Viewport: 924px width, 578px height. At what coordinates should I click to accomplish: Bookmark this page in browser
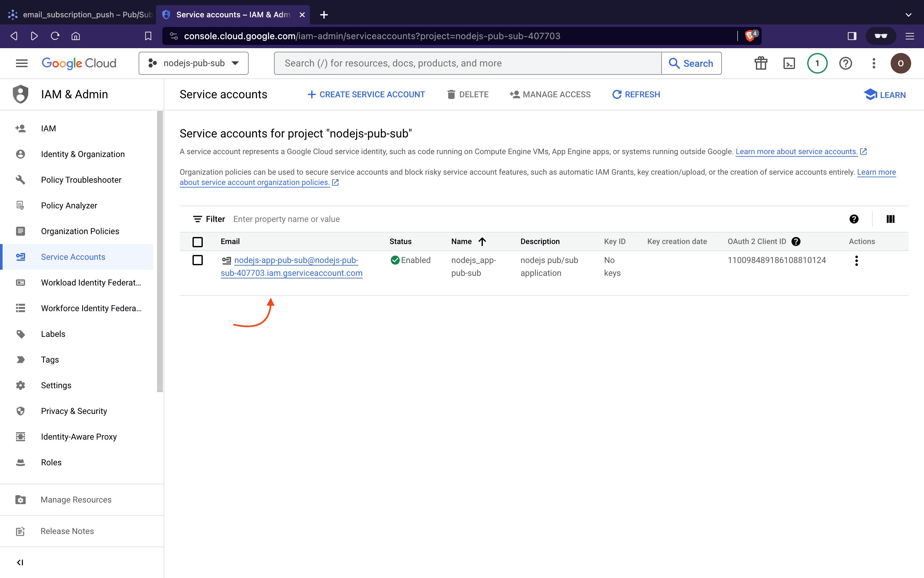point(148,36)
